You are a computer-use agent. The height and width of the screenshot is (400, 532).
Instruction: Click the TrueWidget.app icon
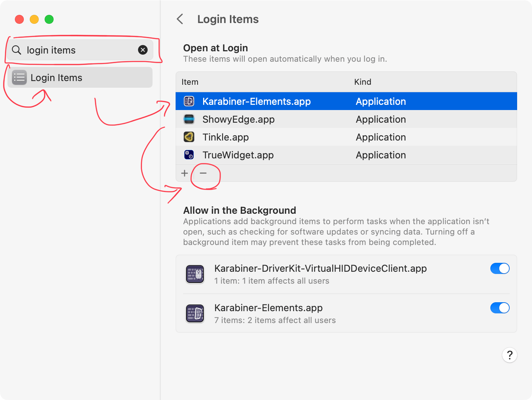point(189,155)
